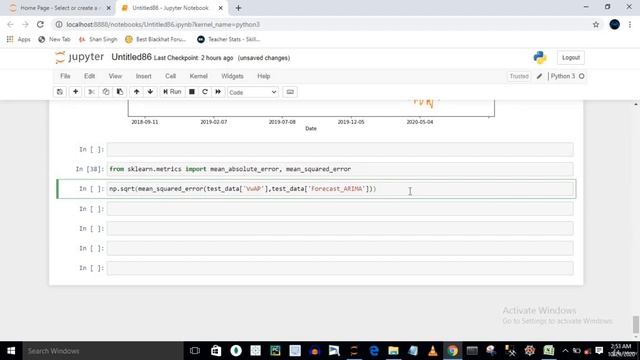Show hidden system tray icons
The image size is (640, 360).
pos(565,351)
